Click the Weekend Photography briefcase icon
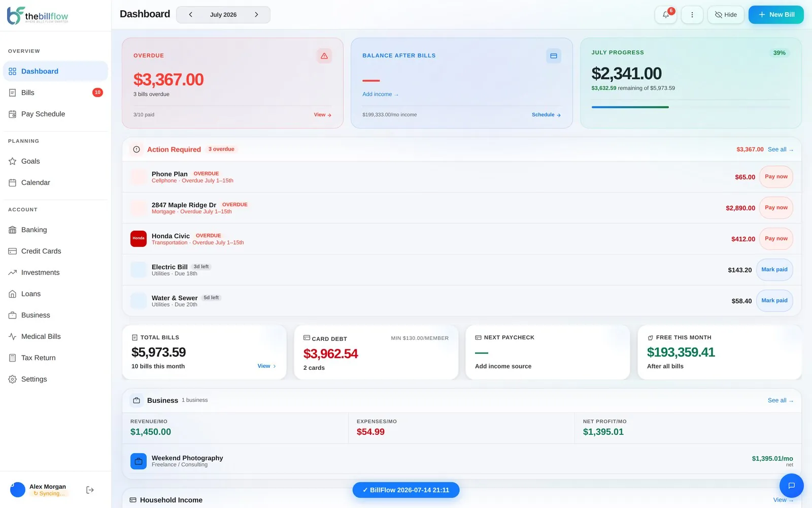 coord(139,461)
